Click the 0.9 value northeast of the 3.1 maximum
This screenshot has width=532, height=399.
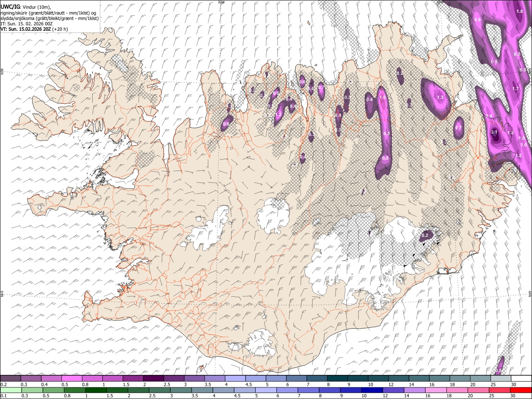[x=489, y=116]
